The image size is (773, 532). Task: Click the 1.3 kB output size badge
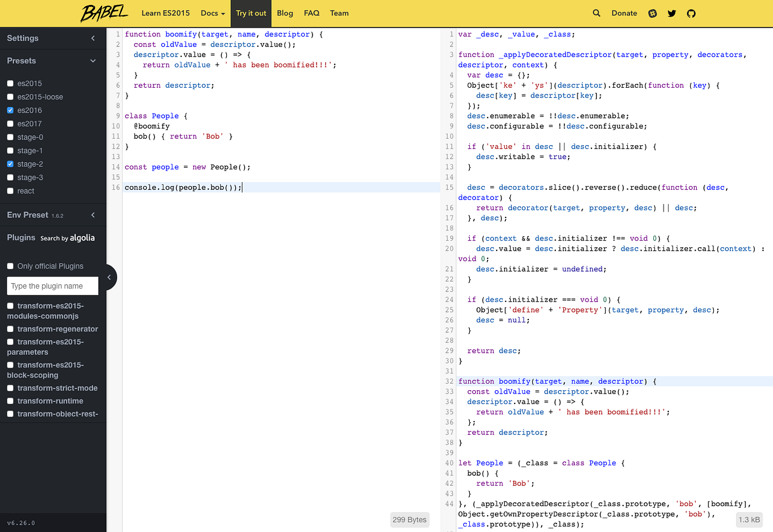tap(749, 519)
